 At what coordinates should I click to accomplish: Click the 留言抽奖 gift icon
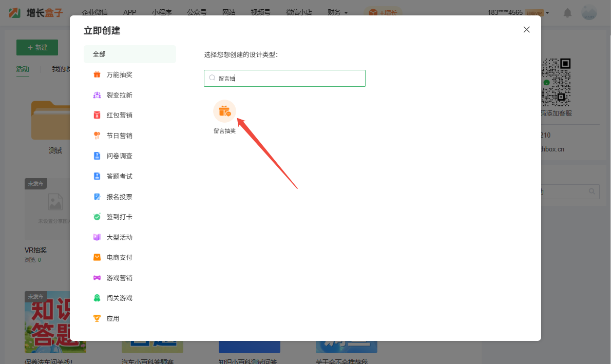pyautogui.click(x=224, y=111)
